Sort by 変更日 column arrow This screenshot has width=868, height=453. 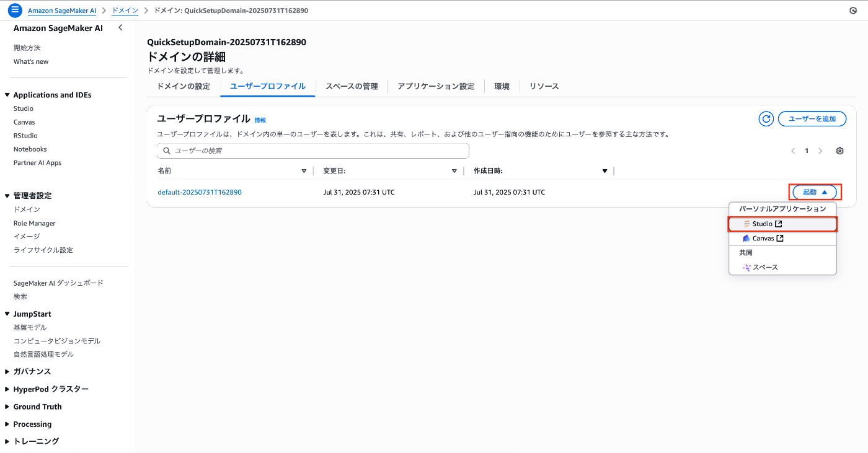point(454,171)
